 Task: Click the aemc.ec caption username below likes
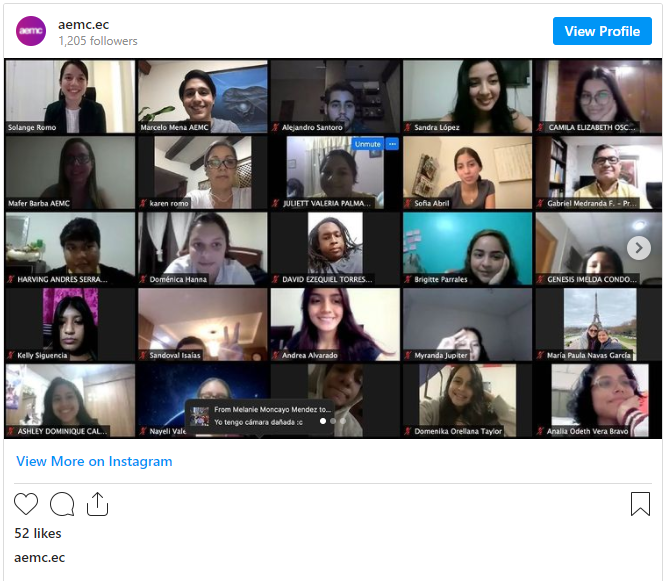[x=40, y=557]
